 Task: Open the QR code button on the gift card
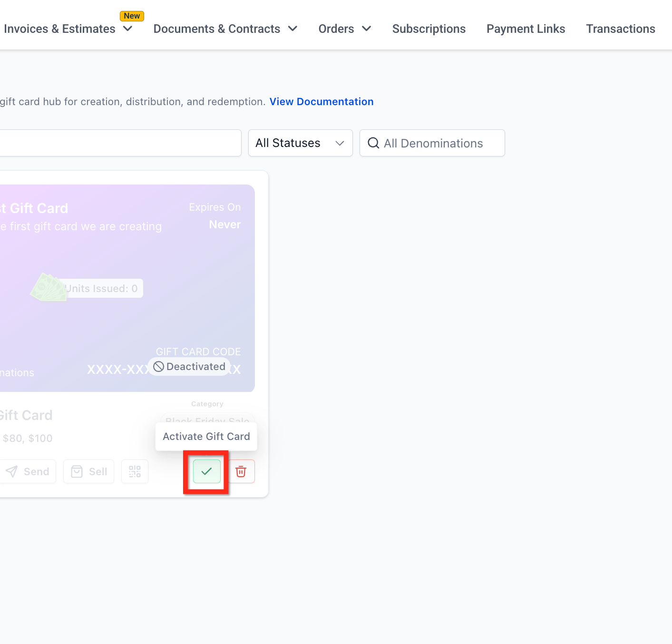click(x=135, y=471)
